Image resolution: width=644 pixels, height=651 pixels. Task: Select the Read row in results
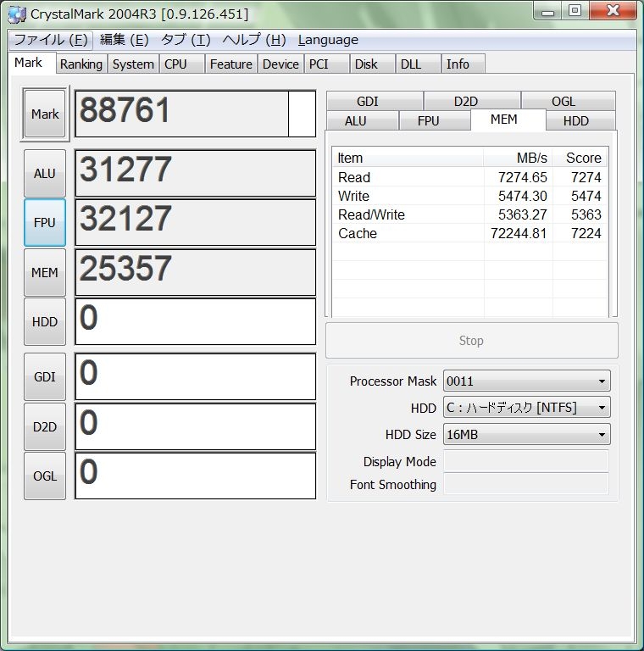tap(469, 177)
